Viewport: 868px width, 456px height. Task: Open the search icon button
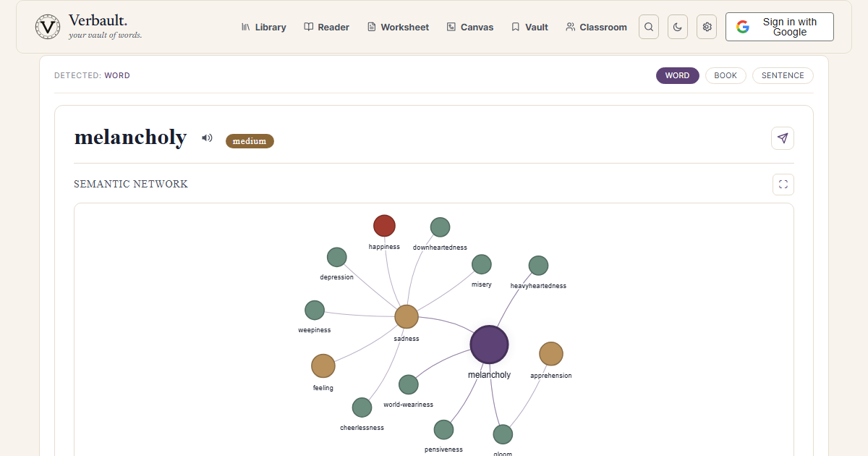(649, 27)
